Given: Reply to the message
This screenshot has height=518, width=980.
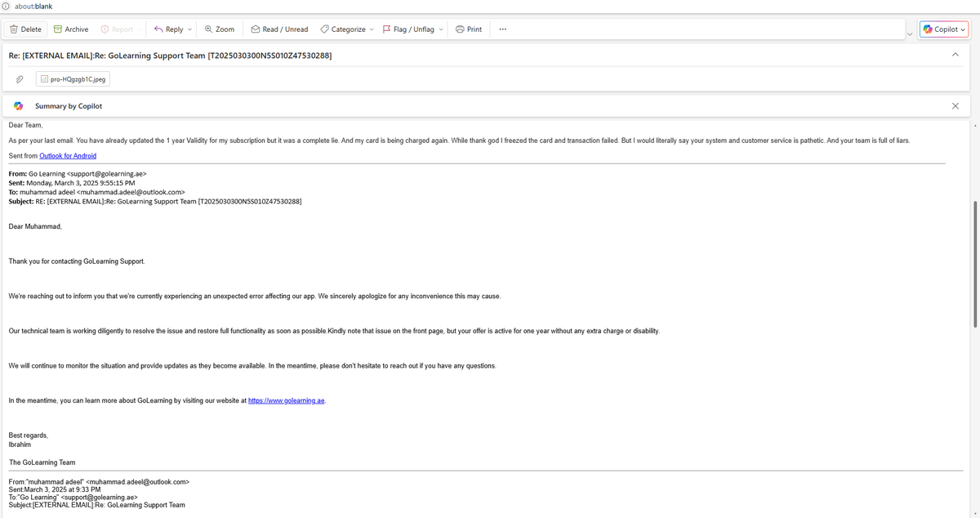Looking at the screenshot, I should pos(169,29).
